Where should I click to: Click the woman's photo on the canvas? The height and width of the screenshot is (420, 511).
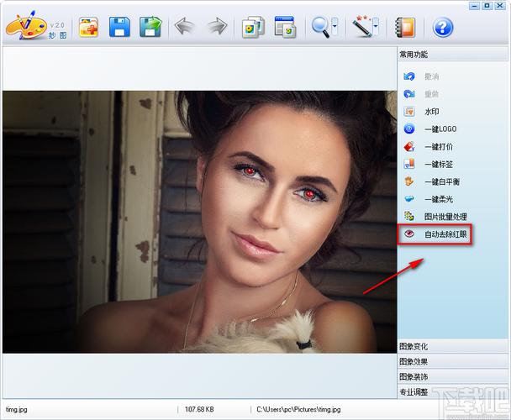tap(200, 223)
